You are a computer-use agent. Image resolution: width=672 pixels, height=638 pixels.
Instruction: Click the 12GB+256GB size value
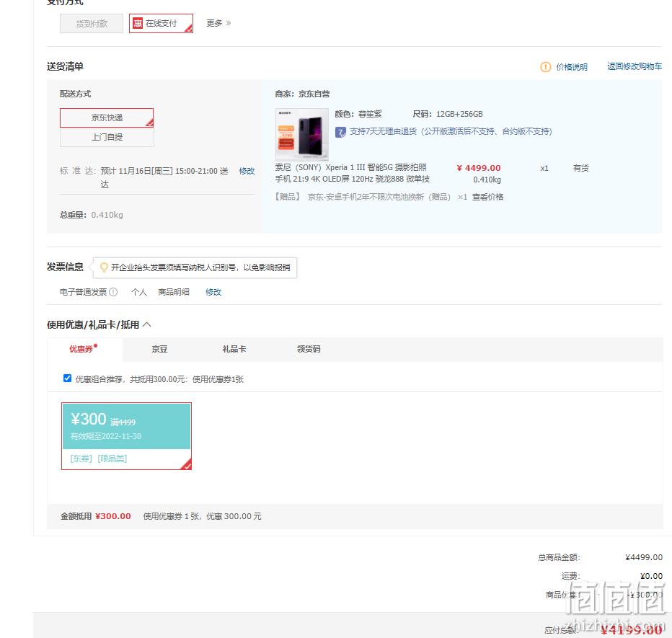coord(459,114)
